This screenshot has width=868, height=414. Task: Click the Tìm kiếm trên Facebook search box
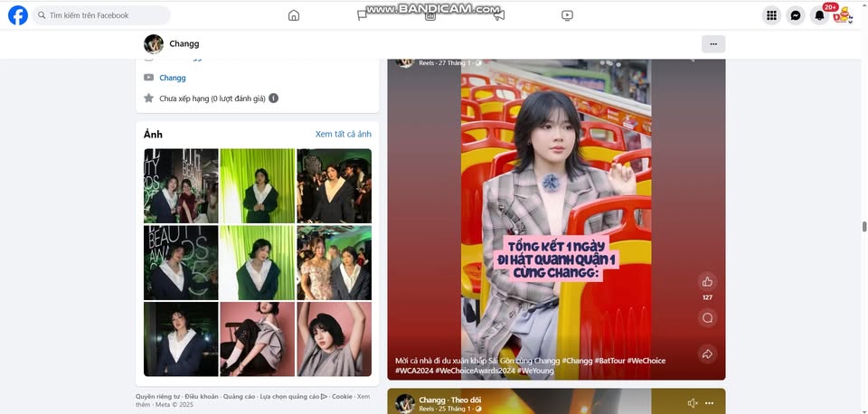pyautogui.click(x=104, y=15)
